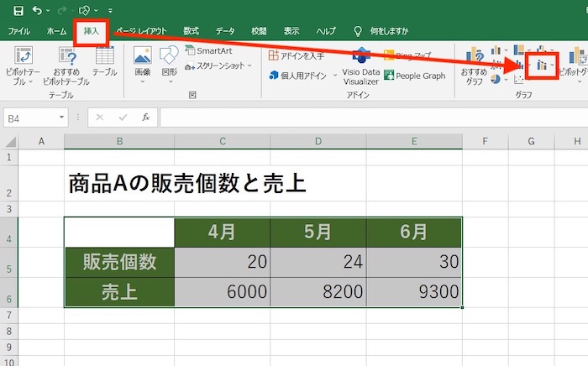This screenshot has height=366, width=588.
Task: Select row 8 header
Action: (x=9, y=332)
